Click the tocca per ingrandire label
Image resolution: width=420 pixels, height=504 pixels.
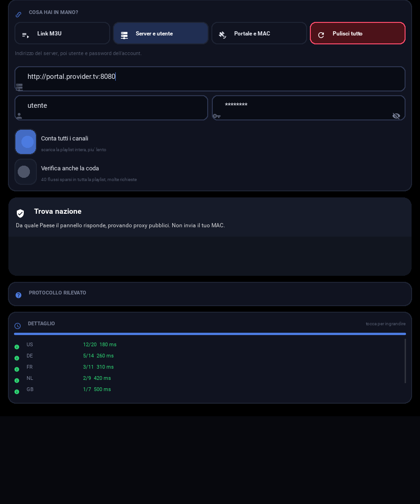point(385,324)
